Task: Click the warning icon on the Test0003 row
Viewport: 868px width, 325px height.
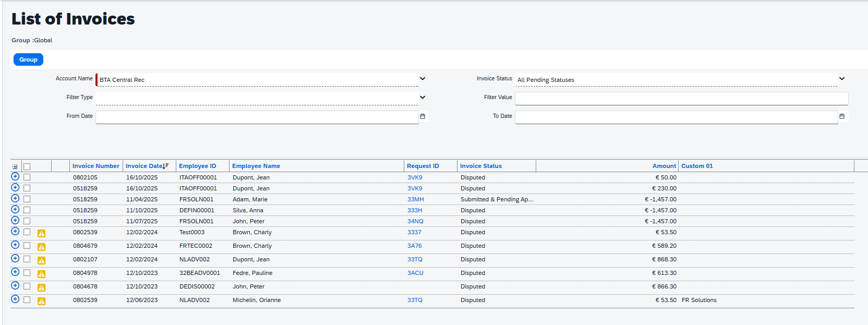Action: coord(41,233)
